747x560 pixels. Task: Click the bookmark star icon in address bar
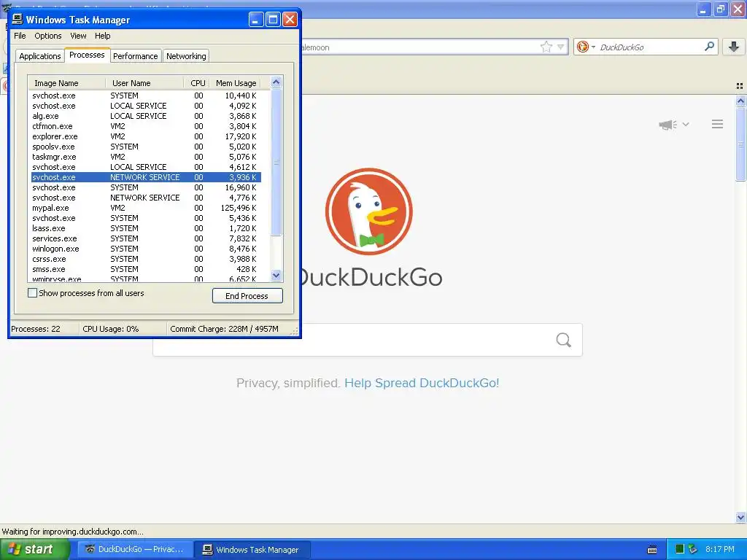[546, 47]
